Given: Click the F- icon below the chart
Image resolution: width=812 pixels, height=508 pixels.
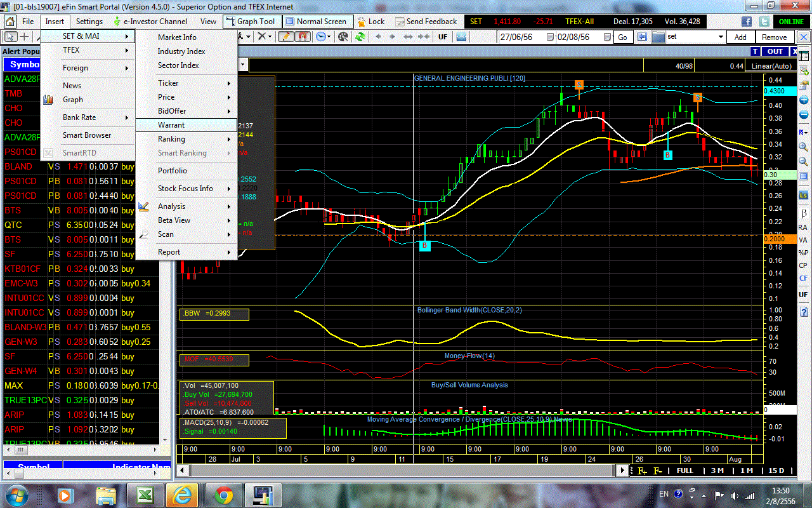Looking at the screenshot, I should coord(658,471).
